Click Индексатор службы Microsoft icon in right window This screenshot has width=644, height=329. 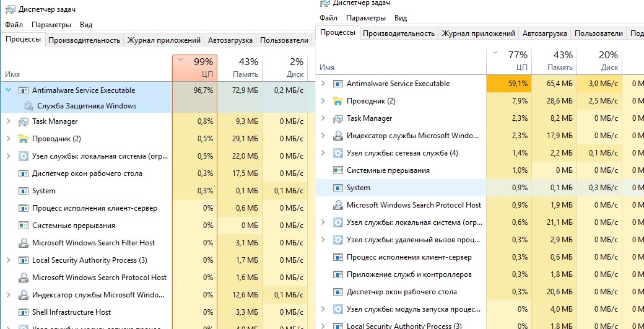point(338,136)
